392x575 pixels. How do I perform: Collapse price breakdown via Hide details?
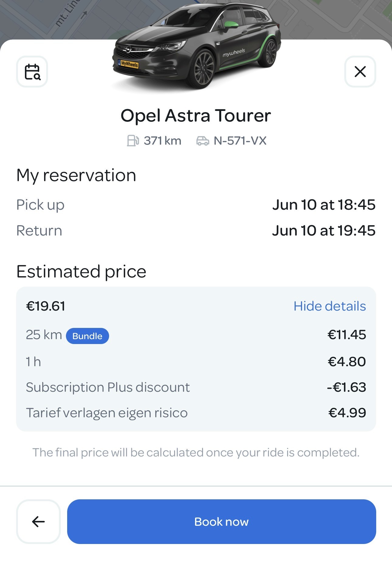[330, 306]
